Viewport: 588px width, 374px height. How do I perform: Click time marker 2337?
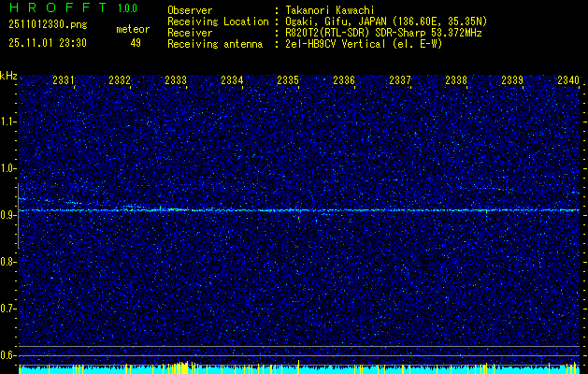coord(400,79)
